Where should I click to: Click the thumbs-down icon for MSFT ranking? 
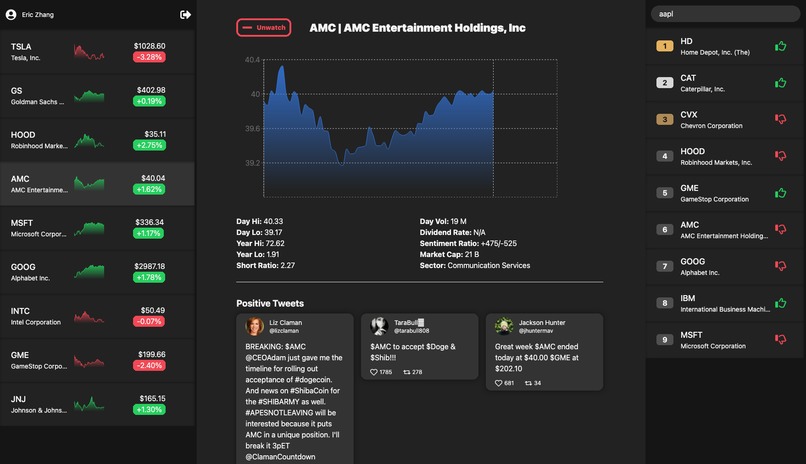(780, 339)
